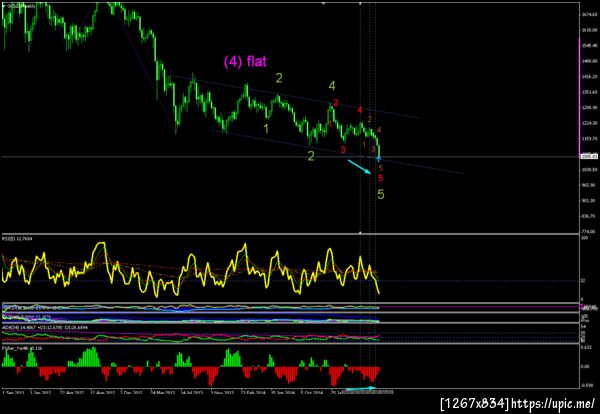This screenshot has height=414, width=600.
Task: Click the large olive "5" wave label
Action: (x=380, y=194)
